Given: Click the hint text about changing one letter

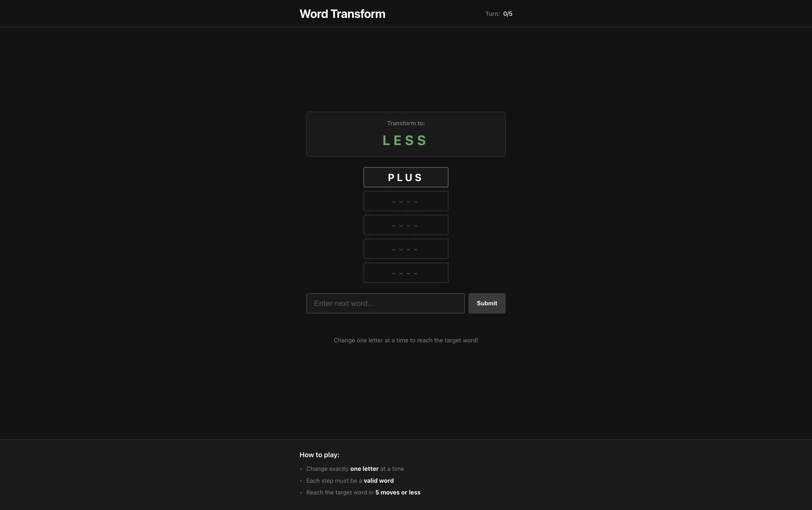Looking at the screenshot, I should tap(406, 340).
